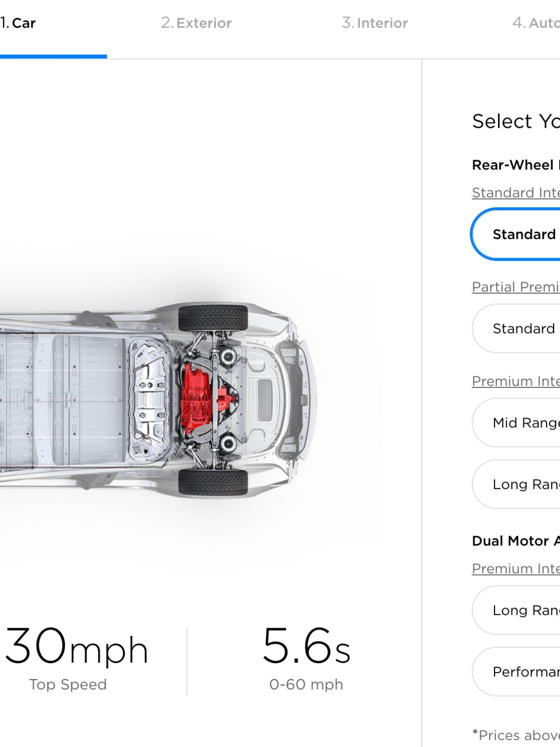
Task: Click the Prices above footnote text
Action: click(x=516, y=735)
